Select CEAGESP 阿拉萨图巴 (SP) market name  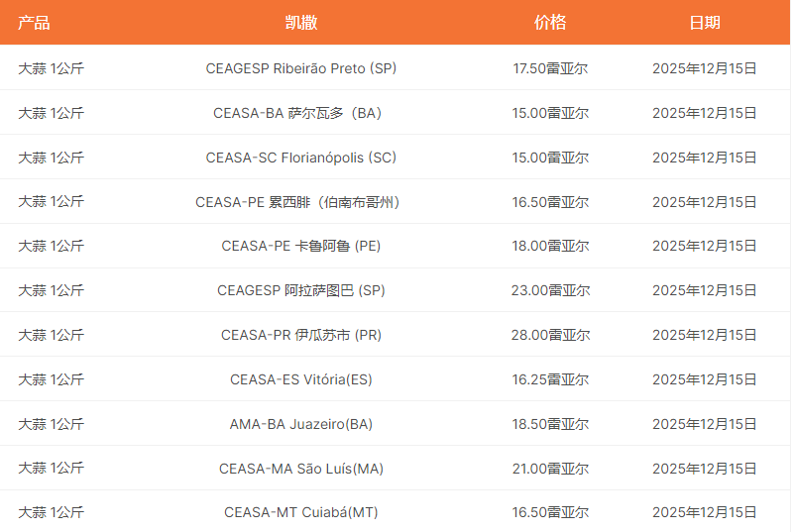300,290
